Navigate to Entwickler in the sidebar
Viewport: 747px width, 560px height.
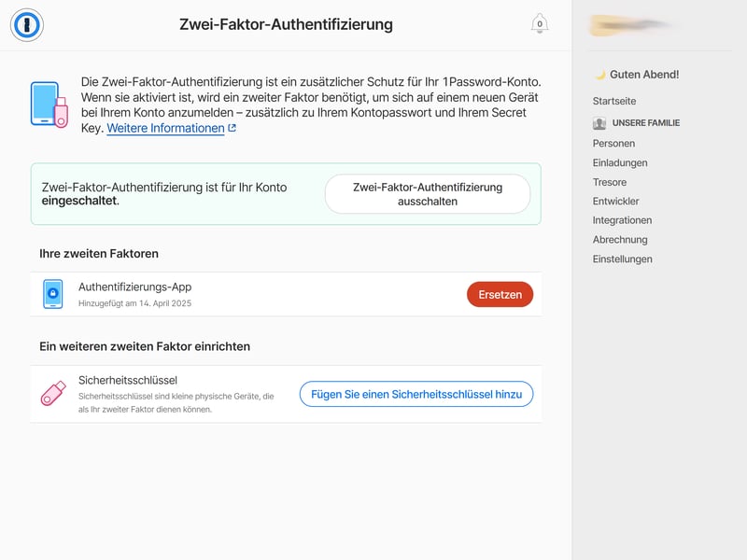(x=615, y=202)
